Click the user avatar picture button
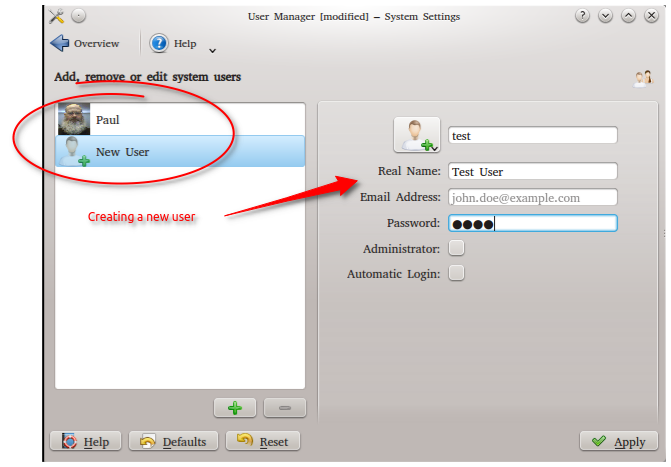Image resolution: width=671 pixels, height=467 pixels. point(417,135)
